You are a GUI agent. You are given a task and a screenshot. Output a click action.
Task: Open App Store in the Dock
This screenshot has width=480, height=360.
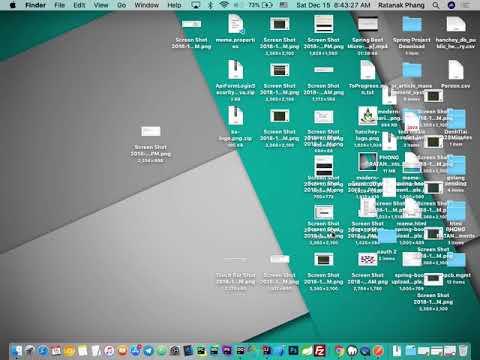(135, 351)
